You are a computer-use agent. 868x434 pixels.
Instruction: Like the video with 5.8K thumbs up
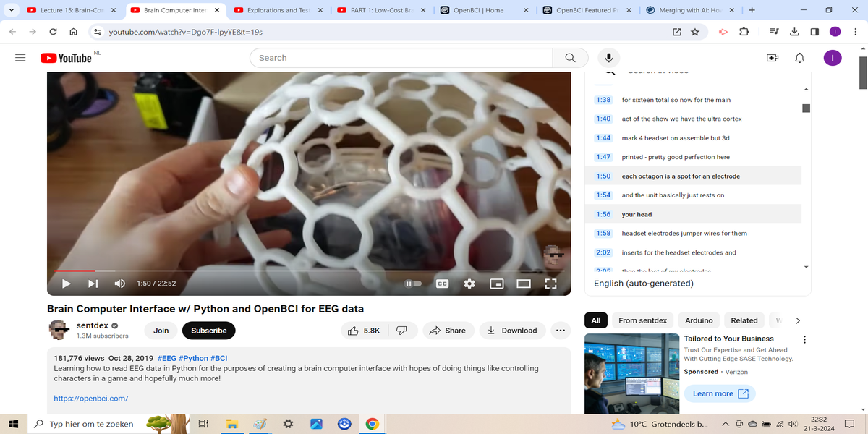tap(364, 331)
